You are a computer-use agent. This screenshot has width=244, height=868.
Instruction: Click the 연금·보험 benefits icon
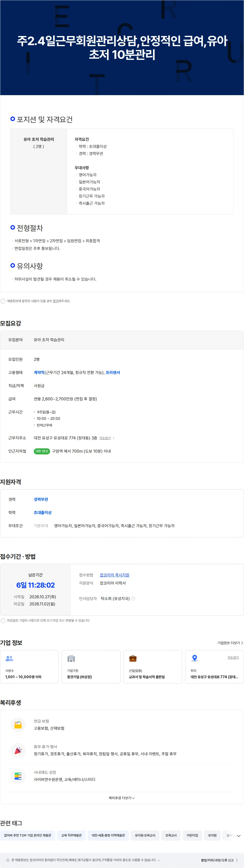click(18, 724)
